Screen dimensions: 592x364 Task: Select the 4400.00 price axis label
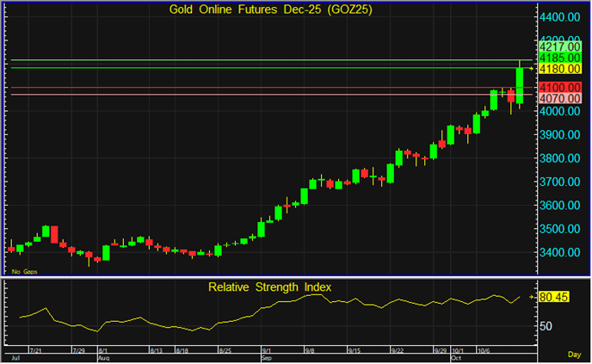tap(560, 17)
